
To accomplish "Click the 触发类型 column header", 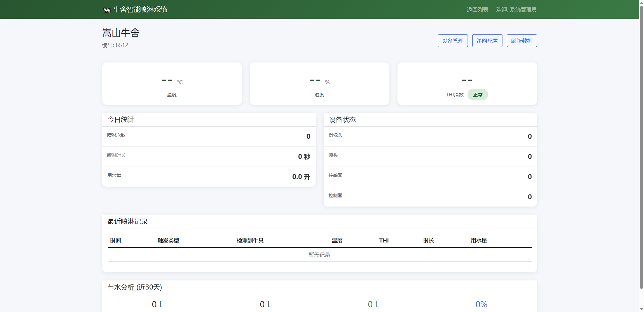I will point(168,240).
